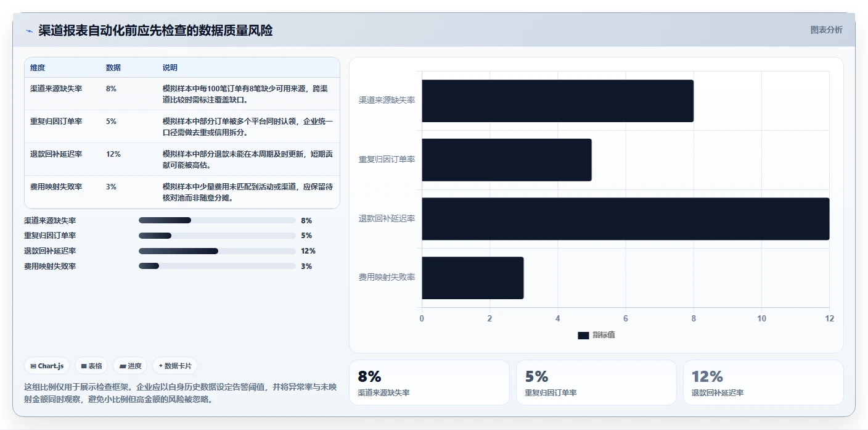This screenshot has width=868, height=430.
Task: Click the 渠道来源缺失率 y-axis label on chart
Action: [x=387, y=100]
